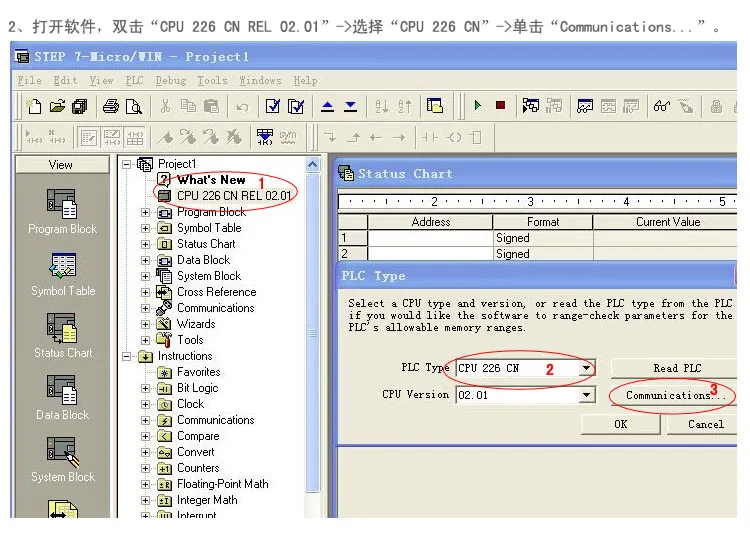Viewport: 750px width, 542px height.
Task: Click the Open Project folder icon
Action: tap(57, 106)
